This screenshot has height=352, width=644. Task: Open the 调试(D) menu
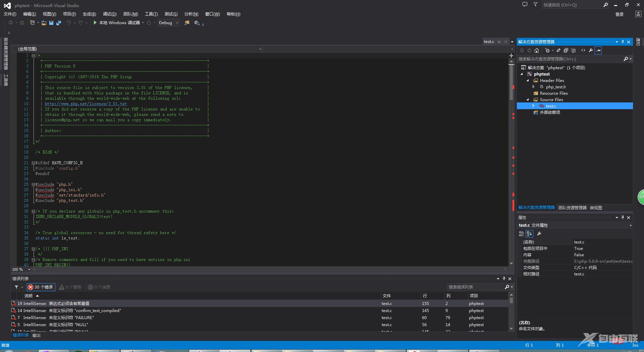click(110, 14)
